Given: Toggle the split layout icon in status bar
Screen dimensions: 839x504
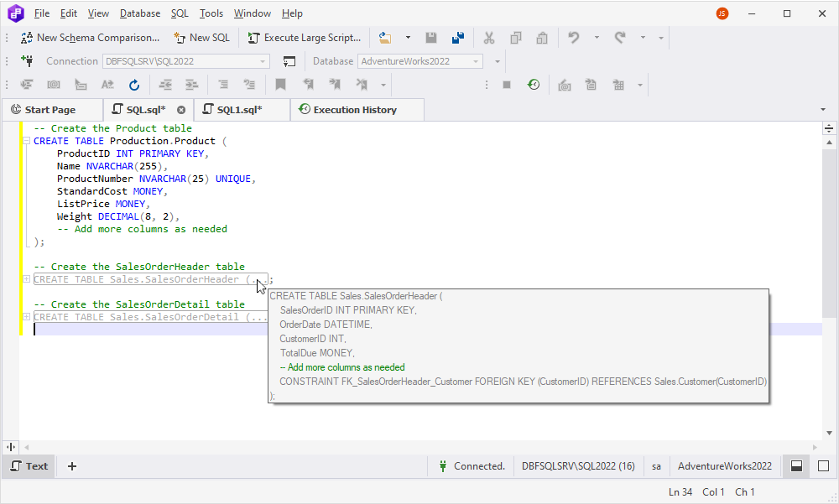Looking at the screenshot, I should point(796,466).
